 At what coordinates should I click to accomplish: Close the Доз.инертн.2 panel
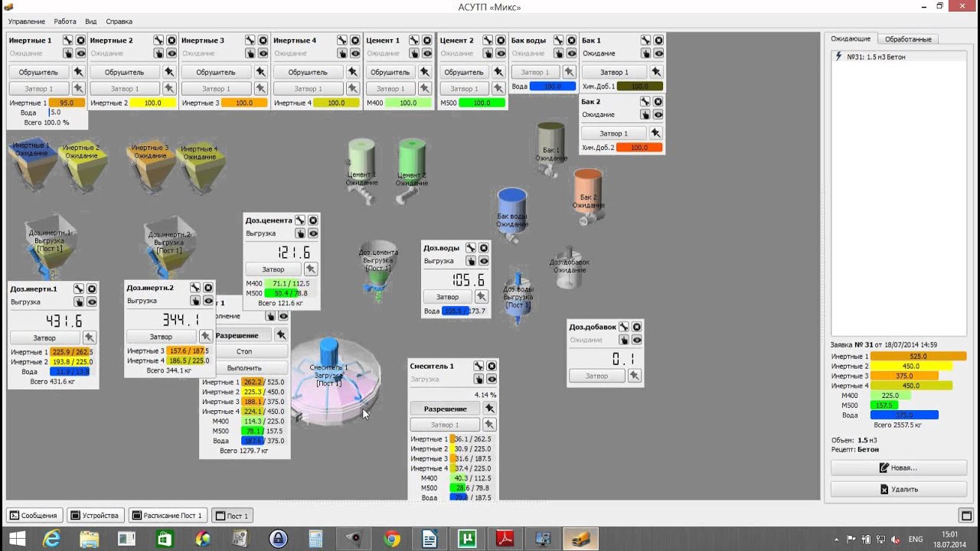(208, 288)
